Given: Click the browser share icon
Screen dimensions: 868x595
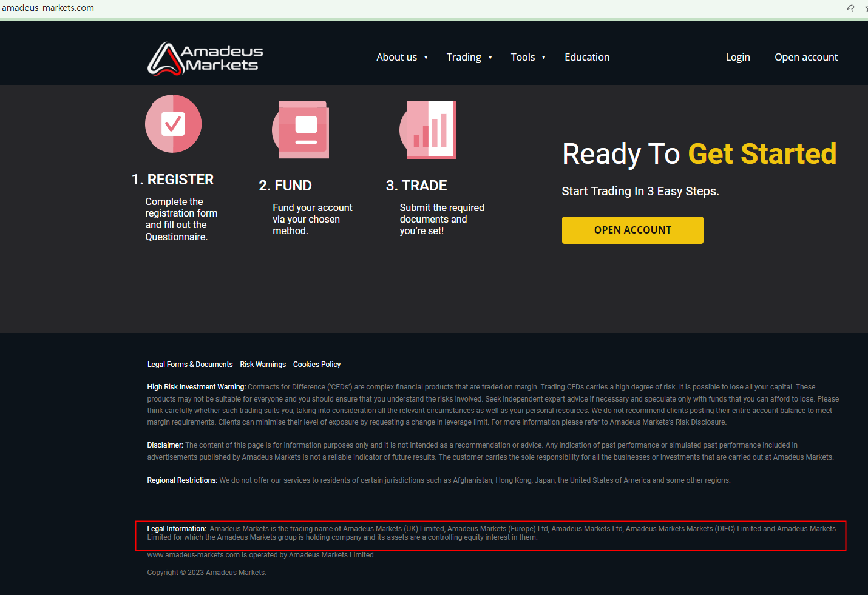Looking at the screenshot, I should pos(850,8).
